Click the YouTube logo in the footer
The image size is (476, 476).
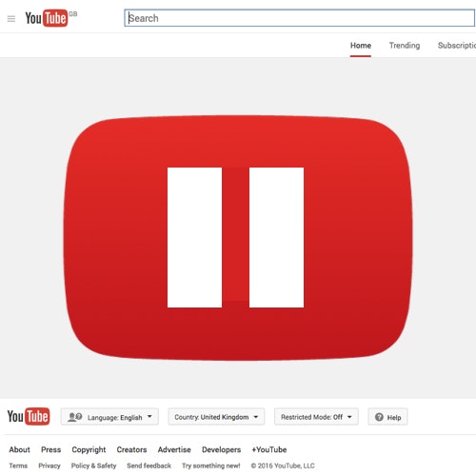29,416
